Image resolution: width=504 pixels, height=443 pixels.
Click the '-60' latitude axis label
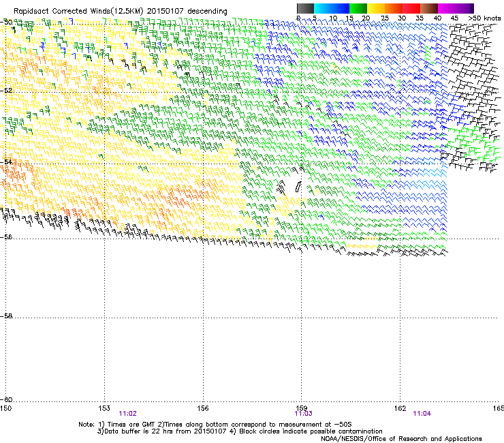(6, 399)
